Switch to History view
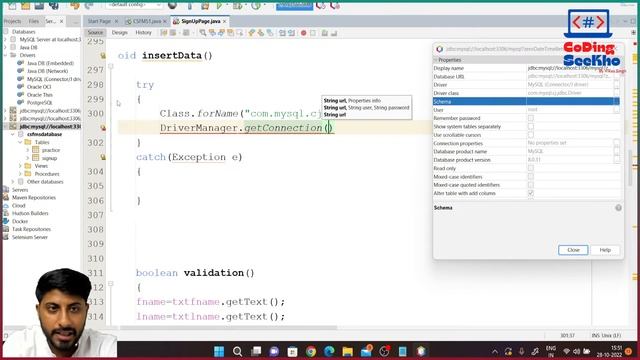 point(143,32)
